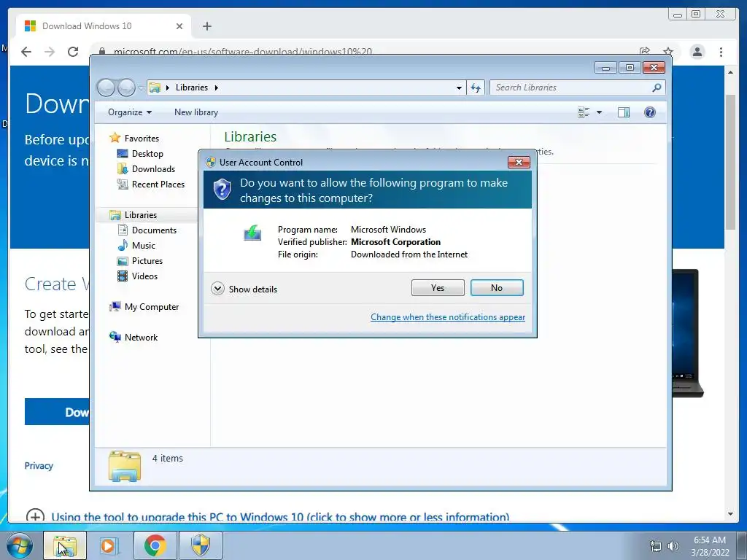Click Chrome forward arrow

(50, 52)
